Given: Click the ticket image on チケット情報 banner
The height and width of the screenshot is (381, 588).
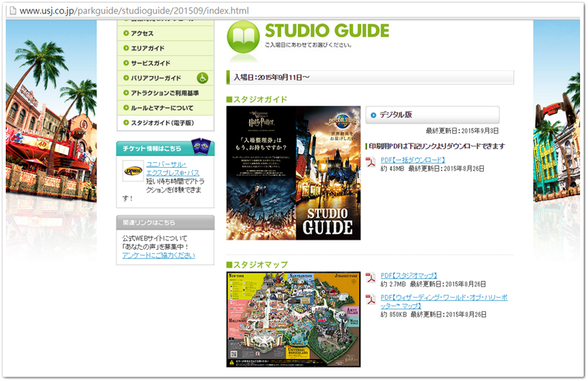Looking at the screenshot, I should click(x=201, y=146).
